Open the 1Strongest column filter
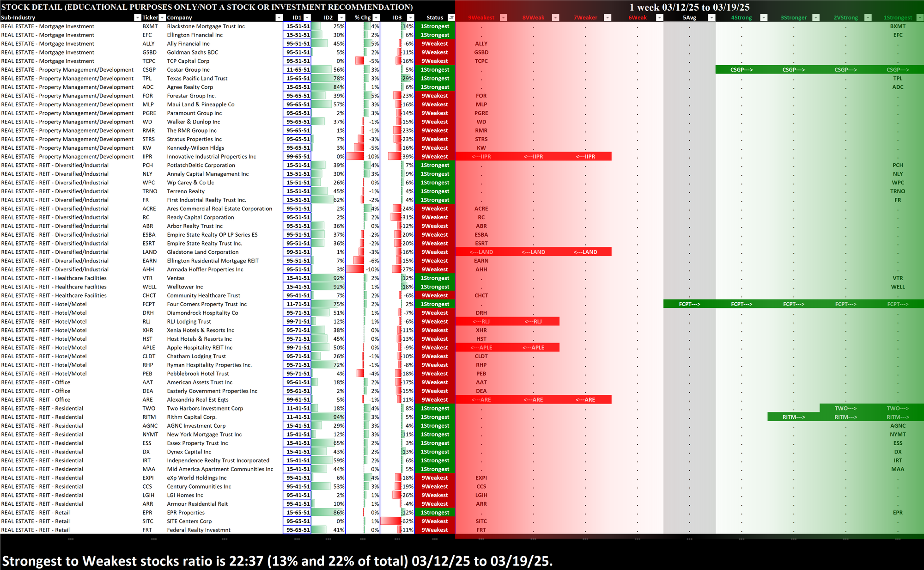This screenshot has width=924, height=570. [919, 18]
